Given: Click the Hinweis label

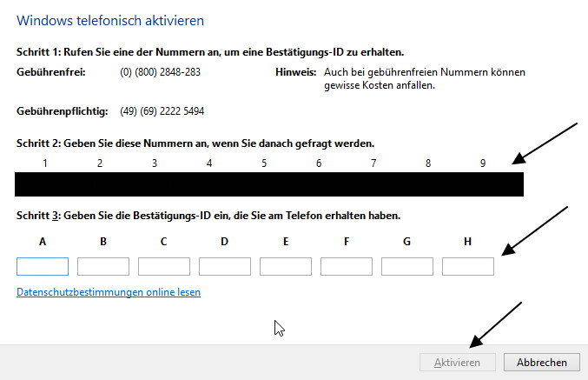Looking at the screenshot, I should pyautogui.click(x=296, y=72).
